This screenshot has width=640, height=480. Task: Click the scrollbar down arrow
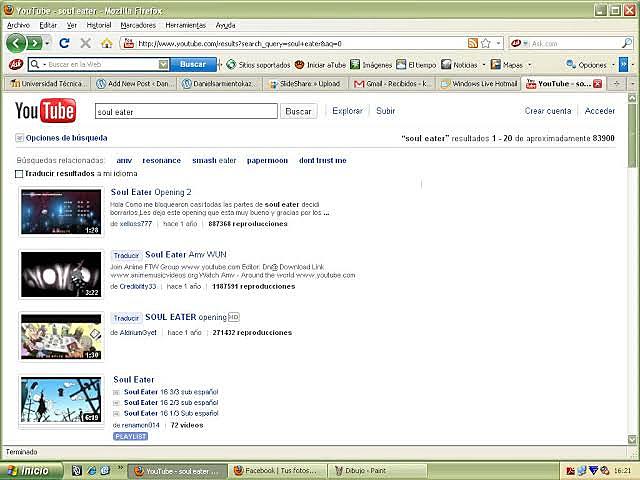coord(632,439)
